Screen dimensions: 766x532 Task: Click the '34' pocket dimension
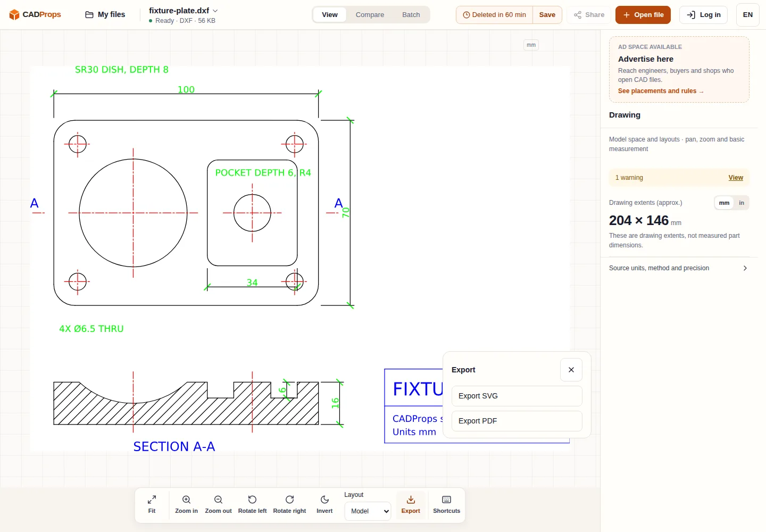(x=252, y=282)
